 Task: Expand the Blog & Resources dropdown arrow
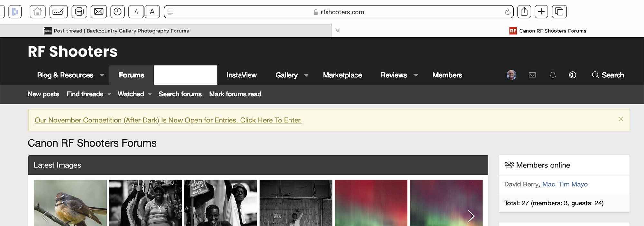pyautogui.click(x=102, y=75)
